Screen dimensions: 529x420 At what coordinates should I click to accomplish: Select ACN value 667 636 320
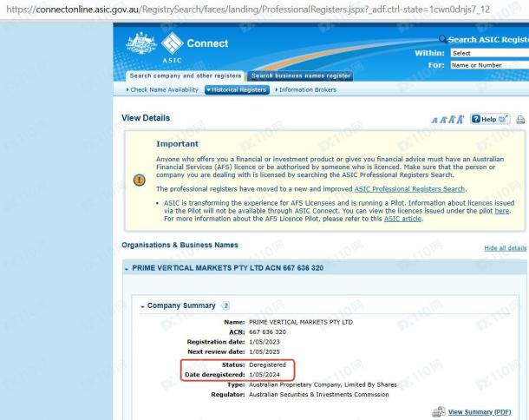tap(268, 332)
